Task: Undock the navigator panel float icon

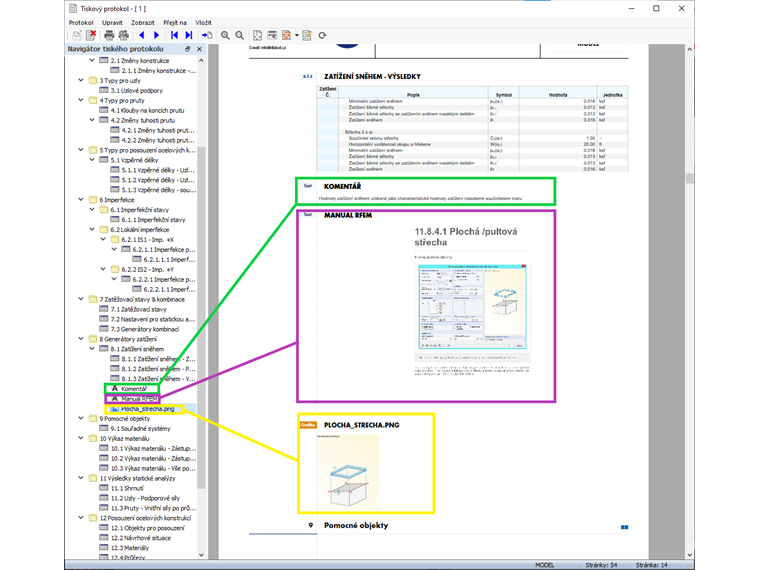Action: tap(188, 49)
